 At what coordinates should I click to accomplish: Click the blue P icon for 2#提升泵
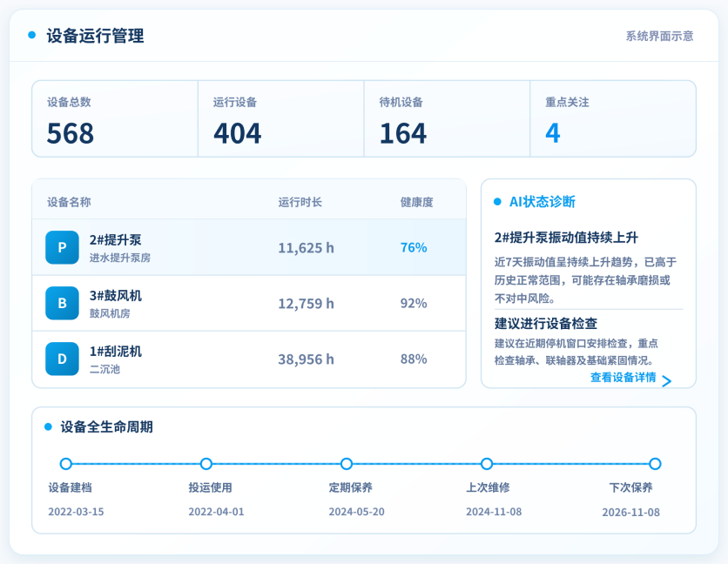[x=62, y=247]
